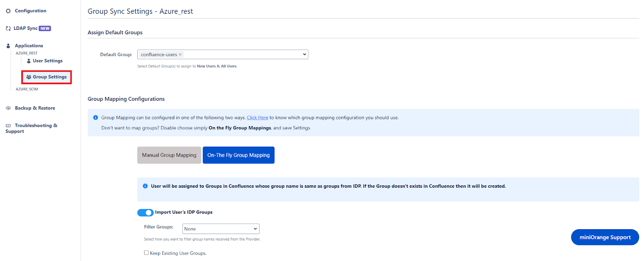Open Configuration in the sidebar
This screenshot has height=261, width=644.
coord(31,11)
